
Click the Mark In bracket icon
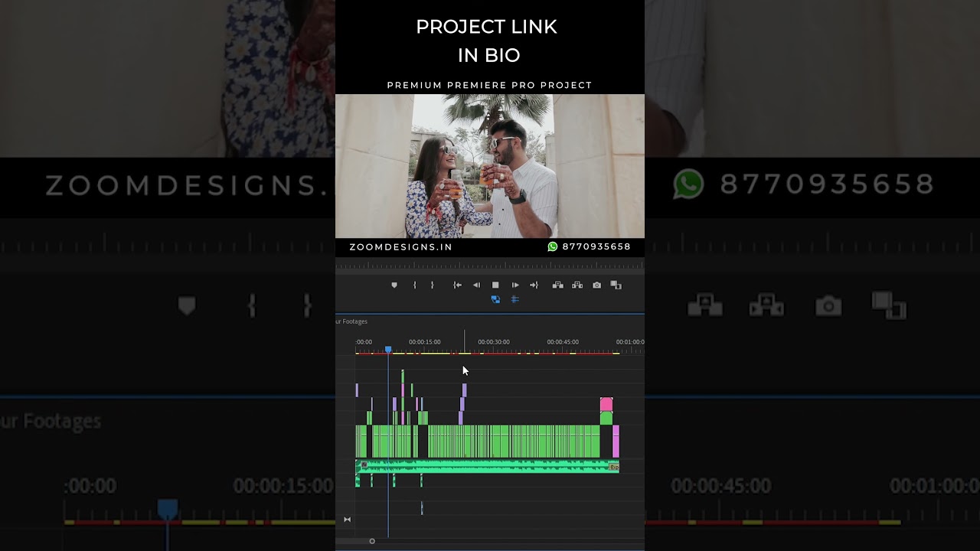(x=414, y=285)
